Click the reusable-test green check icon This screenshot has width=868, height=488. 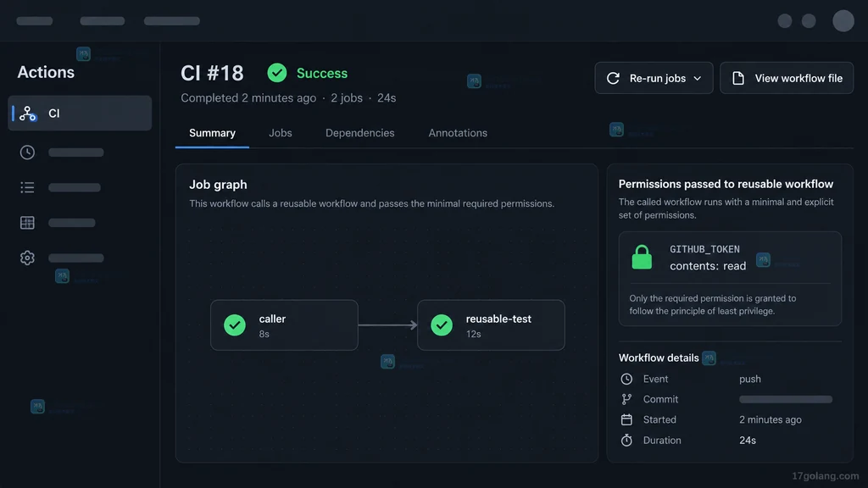(442, 324)
